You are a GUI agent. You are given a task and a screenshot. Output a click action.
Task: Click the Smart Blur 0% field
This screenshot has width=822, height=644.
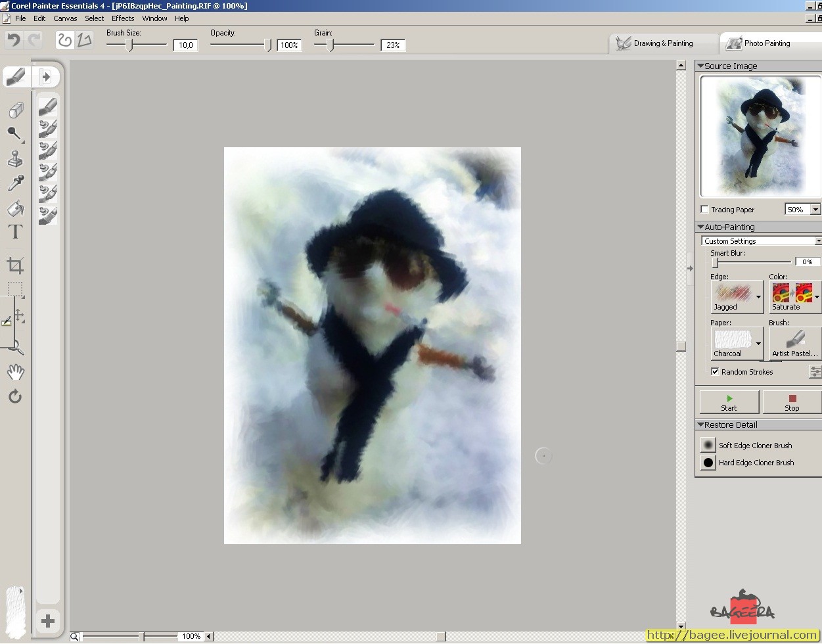807,262
